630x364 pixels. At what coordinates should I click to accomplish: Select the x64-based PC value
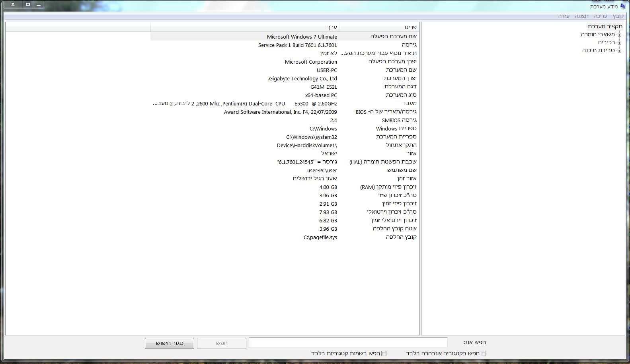pyautogui.click(x=321, y=95)
